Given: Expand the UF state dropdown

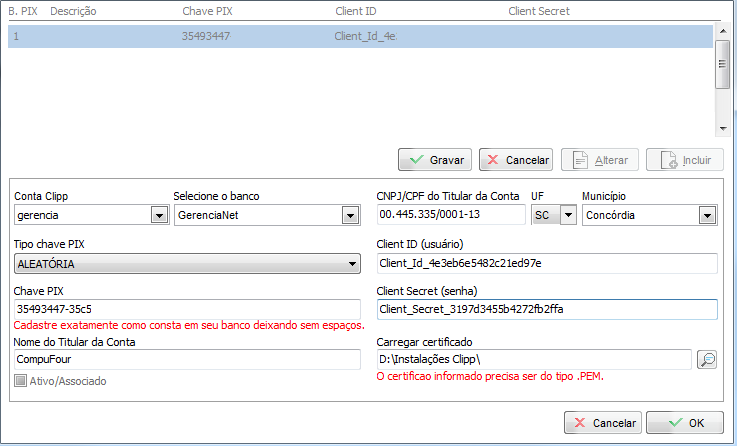Looking at the screenshot, I should click(x=568, y=215).
